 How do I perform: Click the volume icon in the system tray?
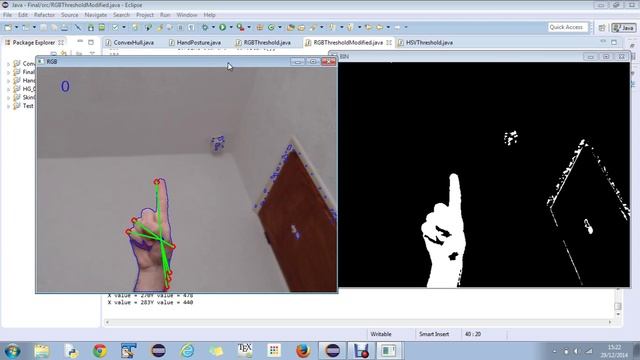576,351
